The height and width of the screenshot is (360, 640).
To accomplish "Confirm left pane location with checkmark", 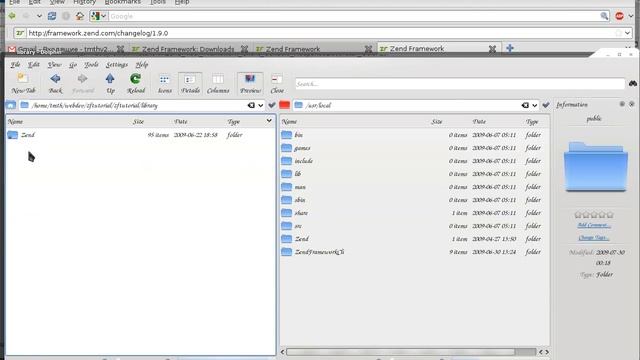I will (271, 105).
